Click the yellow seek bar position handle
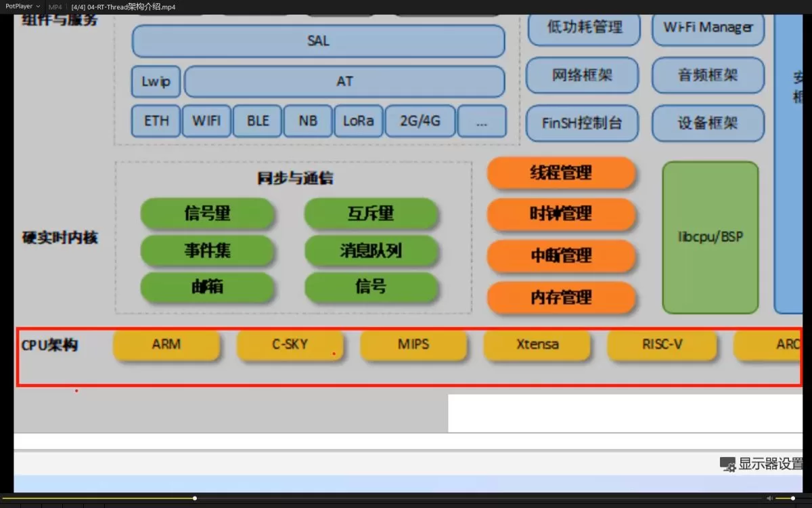 point(195,499)
